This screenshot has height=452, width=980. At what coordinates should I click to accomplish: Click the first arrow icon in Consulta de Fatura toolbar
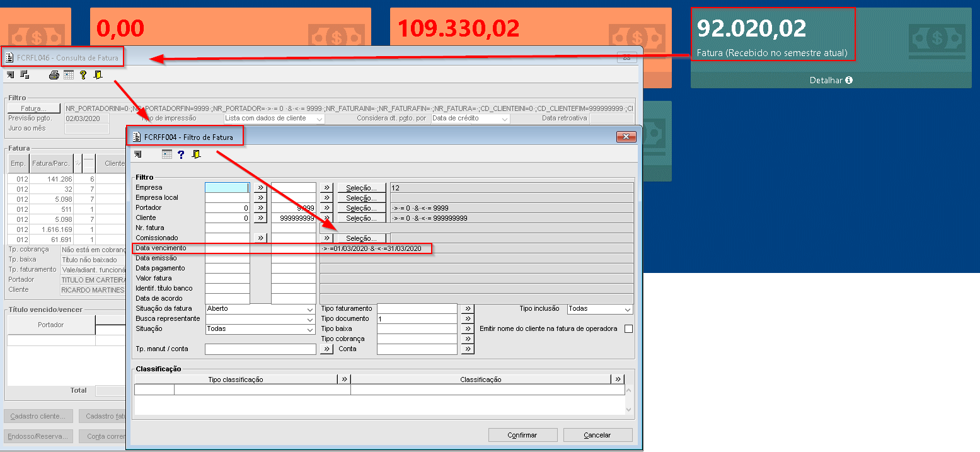click(10, 75)
